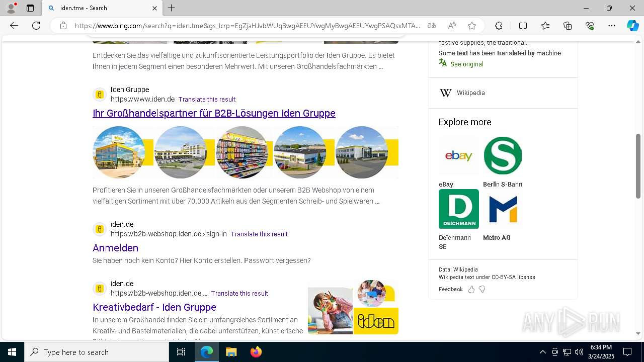Click the Iden Gruppe site favicon
Screen dimensions: 644x362
point(100,95)
